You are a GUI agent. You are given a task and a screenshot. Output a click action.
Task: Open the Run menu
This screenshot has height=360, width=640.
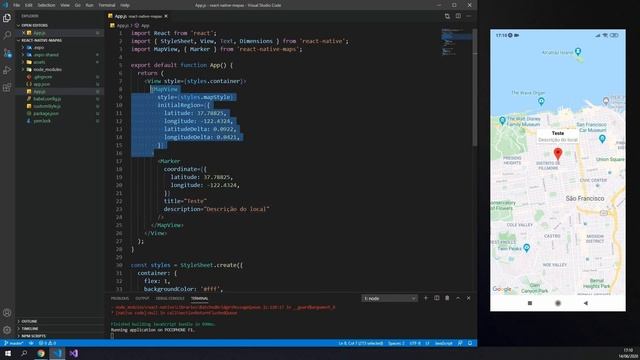(89, 5)
